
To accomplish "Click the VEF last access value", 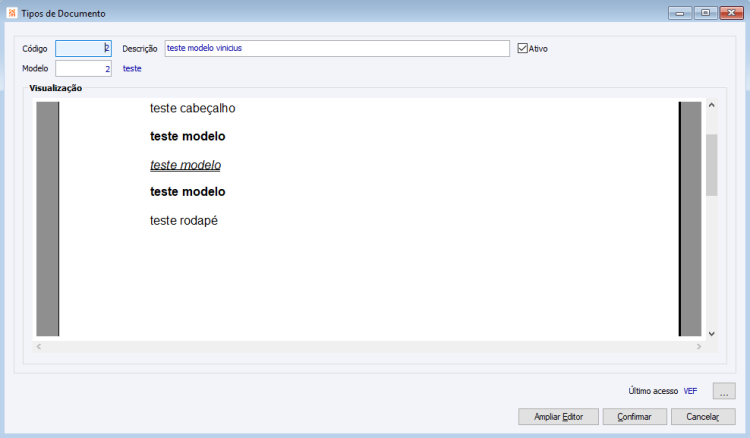I will click(690, 391).
